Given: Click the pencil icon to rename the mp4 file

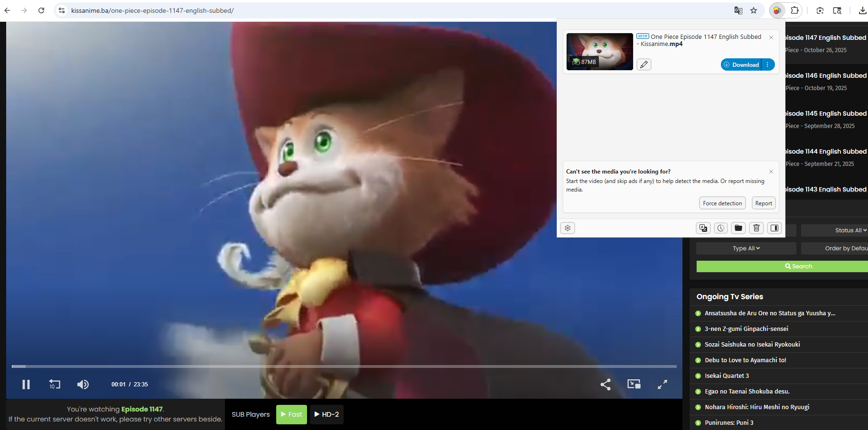Looking at the screenshot, I should [644, 64].
